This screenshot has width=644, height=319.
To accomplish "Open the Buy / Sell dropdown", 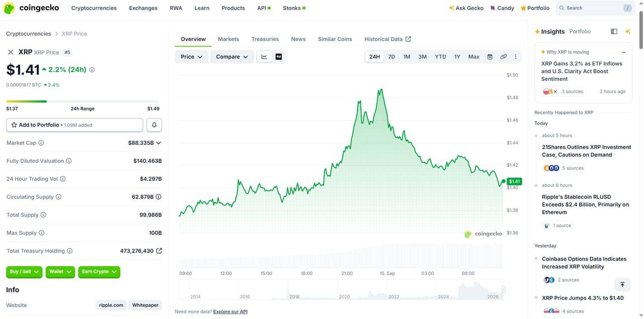I will pyautogui.click(x=24, y=272).
